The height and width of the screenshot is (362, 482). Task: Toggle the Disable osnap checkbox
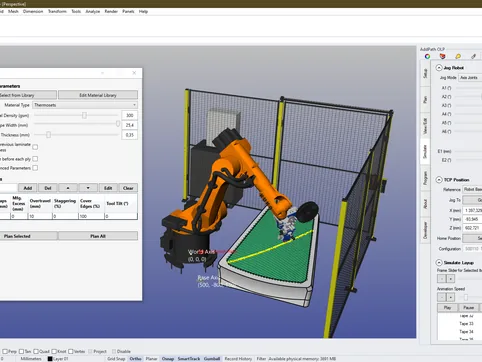pyautogui.click(x=114, y=351)
